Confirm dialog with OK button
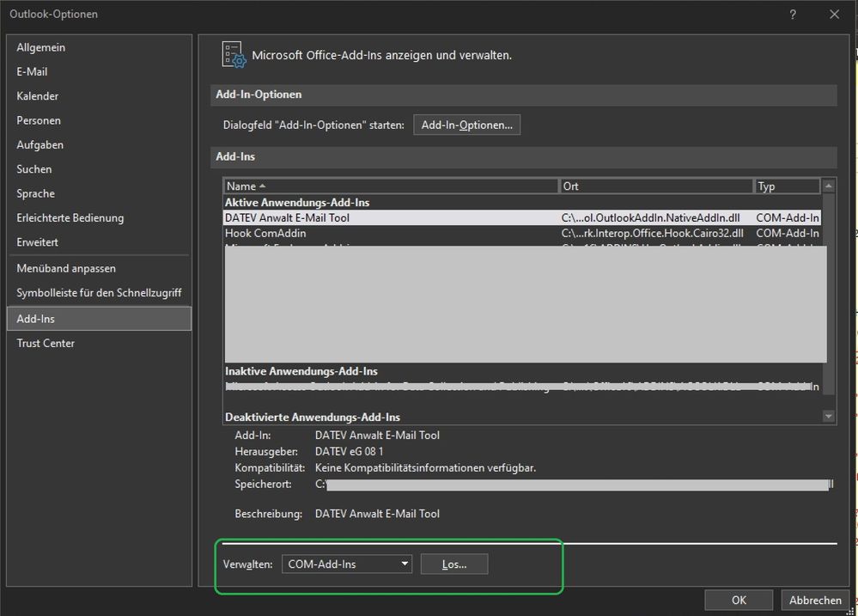This screenshot has width=858, height=616. click(739, 601)
